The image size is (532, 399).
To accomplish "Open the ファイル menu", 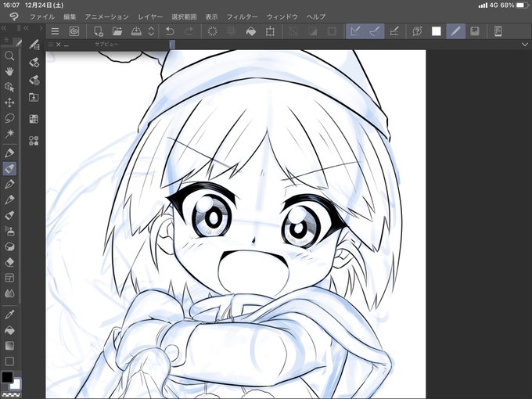I will (41, 16).
